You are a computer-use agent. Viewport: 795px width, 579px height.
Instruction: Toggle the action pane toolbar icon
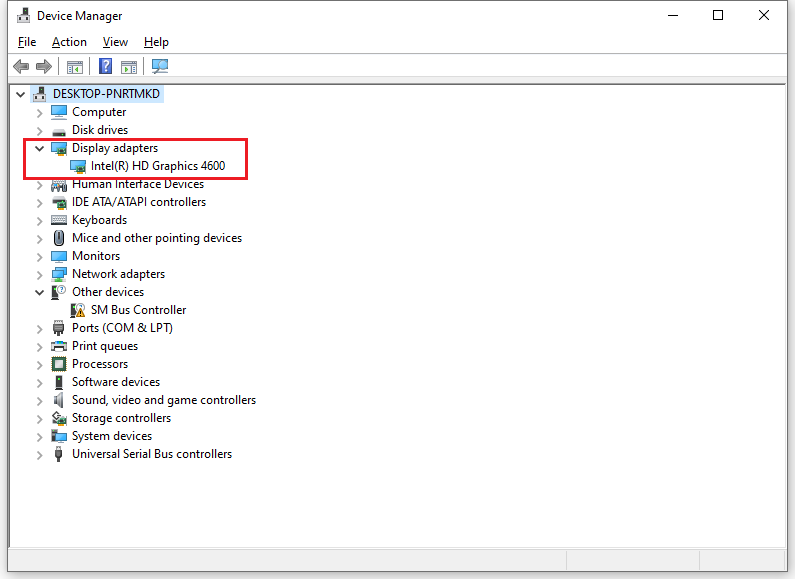coord(129,66)
